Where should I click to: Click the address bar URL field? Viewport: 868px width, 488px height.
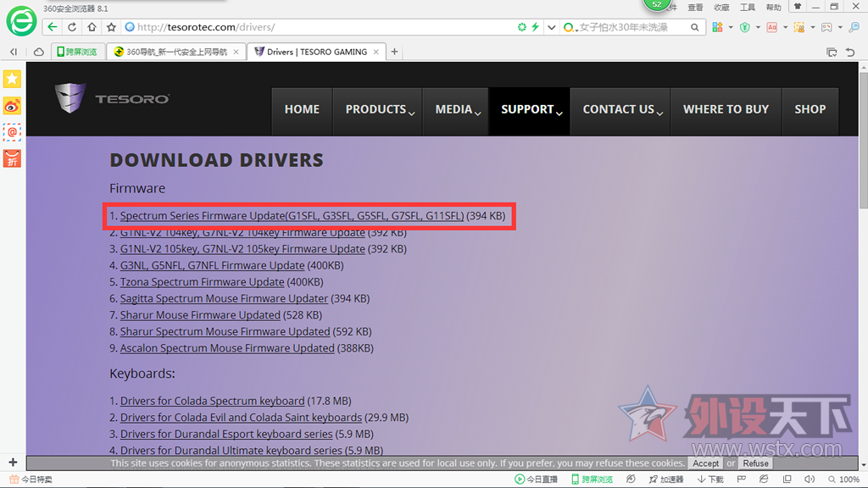pos(321,27)
